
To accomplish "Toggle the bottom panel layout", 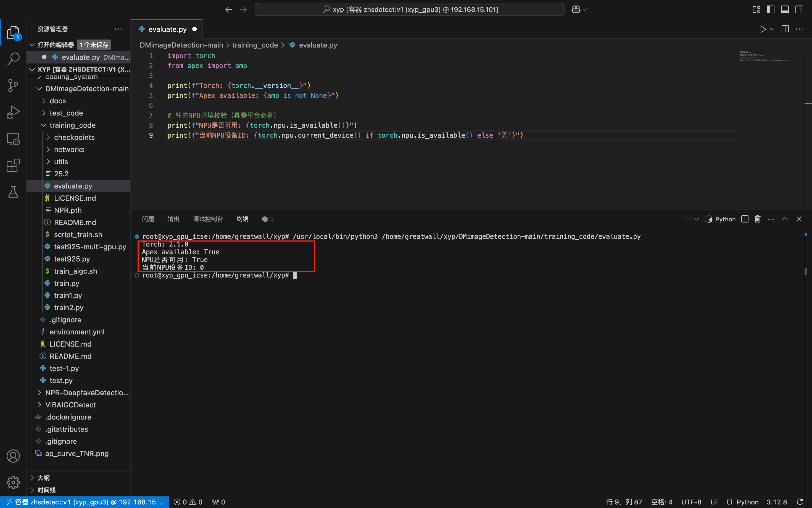I will [785, 9].
